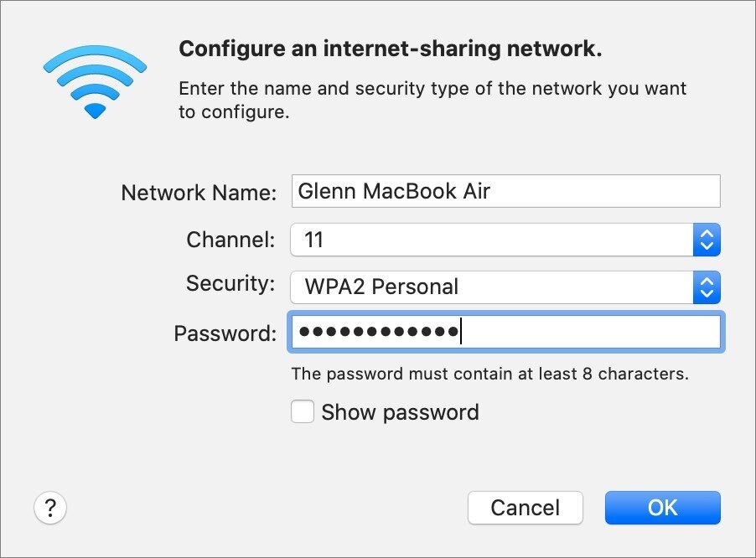
Task: Click the Security blue up-down arrows
Action: coord(707,287)
